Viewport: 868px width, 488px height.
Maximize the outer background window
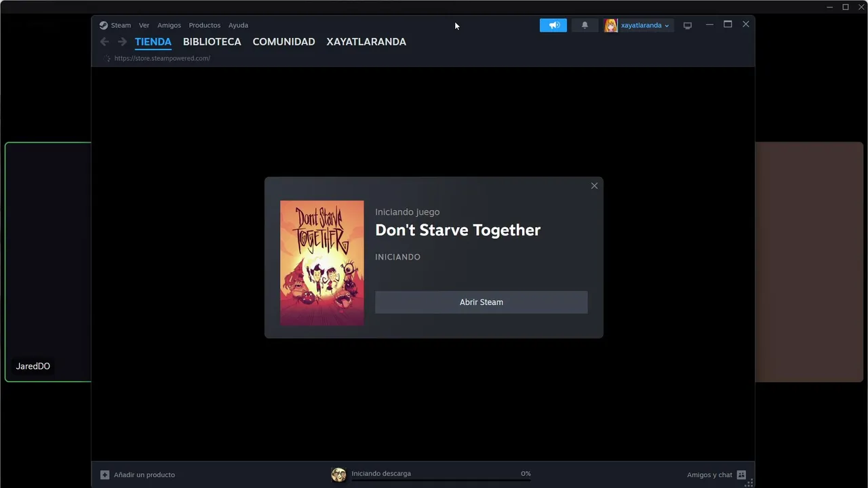coord(846,7)
